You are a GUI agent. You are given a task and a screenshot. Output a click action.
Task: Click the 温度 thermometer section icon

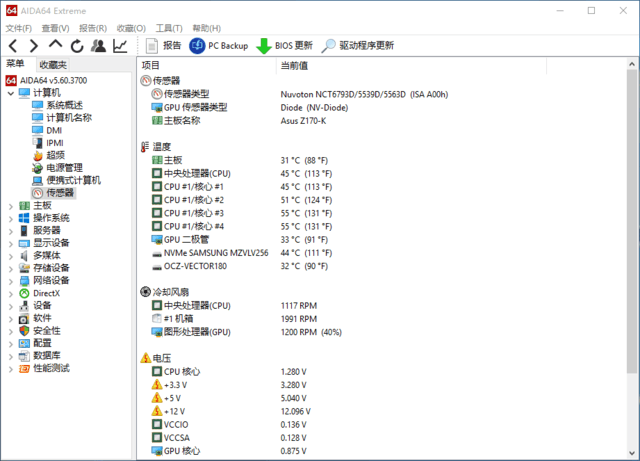click(x=145, y=147)
